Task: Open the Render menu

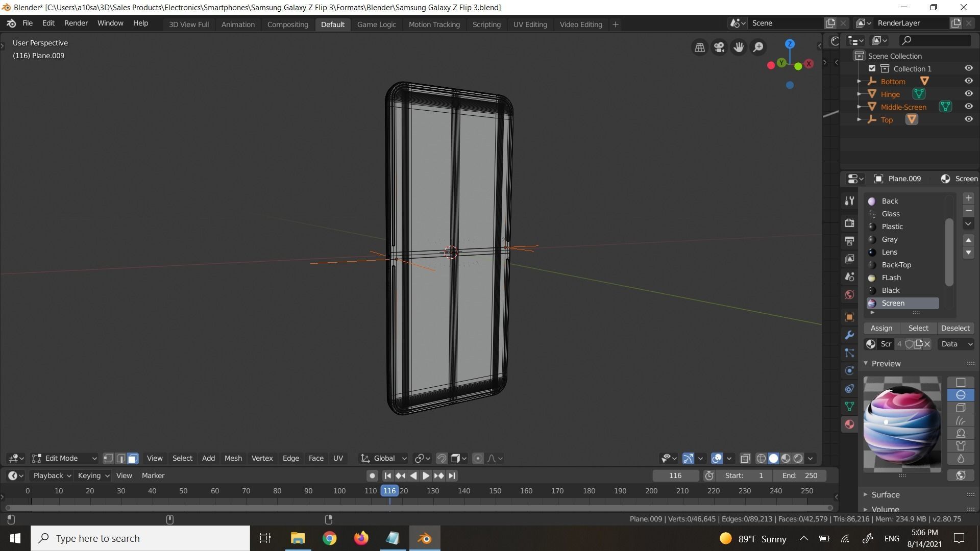Action: coord(76,23)
